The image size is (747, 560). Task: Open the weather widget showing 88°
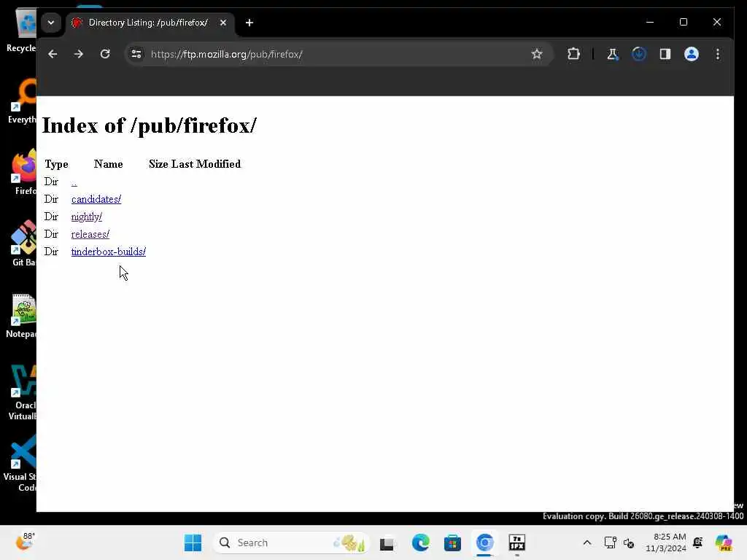click(25, 542)
